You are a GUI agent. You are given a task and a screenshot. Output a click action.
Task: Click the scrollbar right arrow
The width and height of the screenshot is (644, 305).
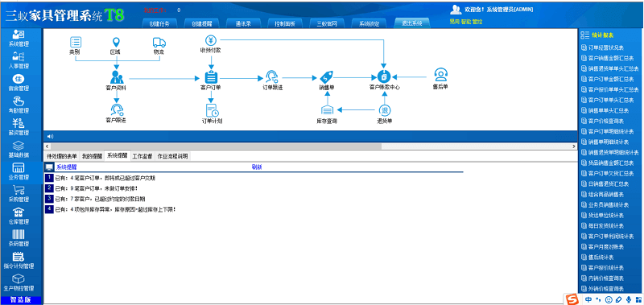coord(573,146)
